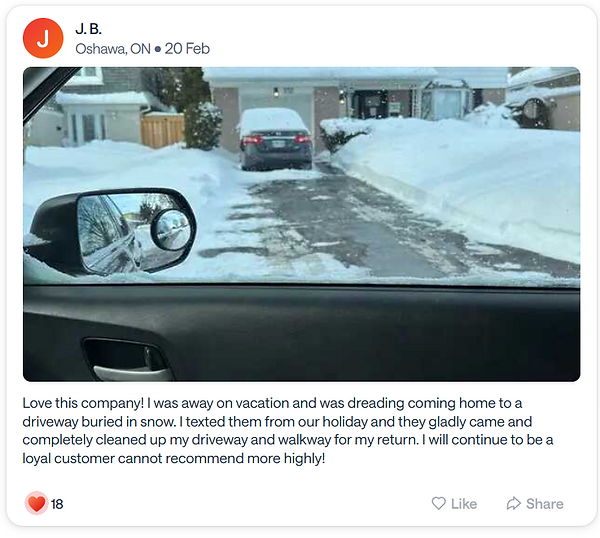Click the 20 Feb post date
600x538 pixels.
click(x=187, y=49)
